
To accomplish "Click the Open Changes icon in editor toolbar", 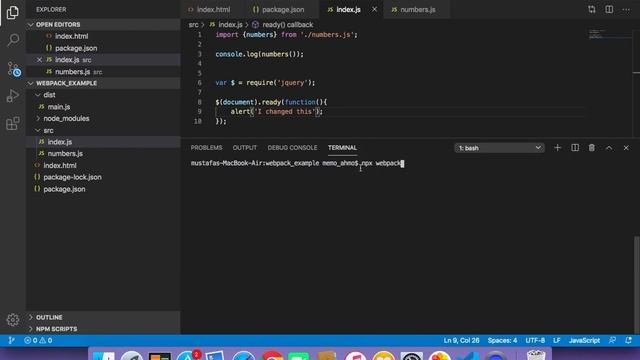I will (x=591, y=9).
